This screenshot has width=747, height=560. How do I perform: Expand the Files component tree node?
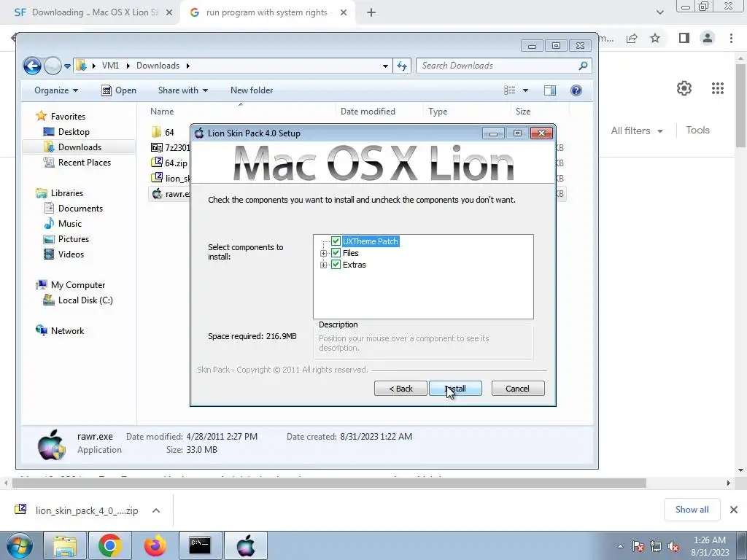(x=323, y=253)
